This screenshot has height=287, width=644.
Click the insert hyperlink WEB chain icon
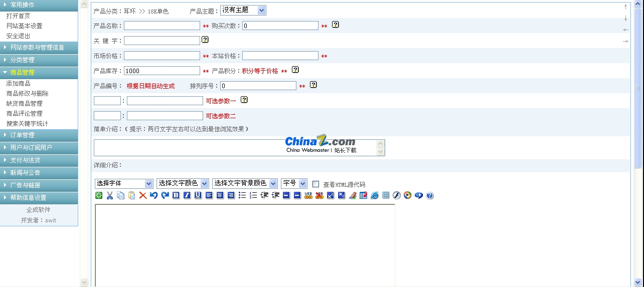coord(308,195)
